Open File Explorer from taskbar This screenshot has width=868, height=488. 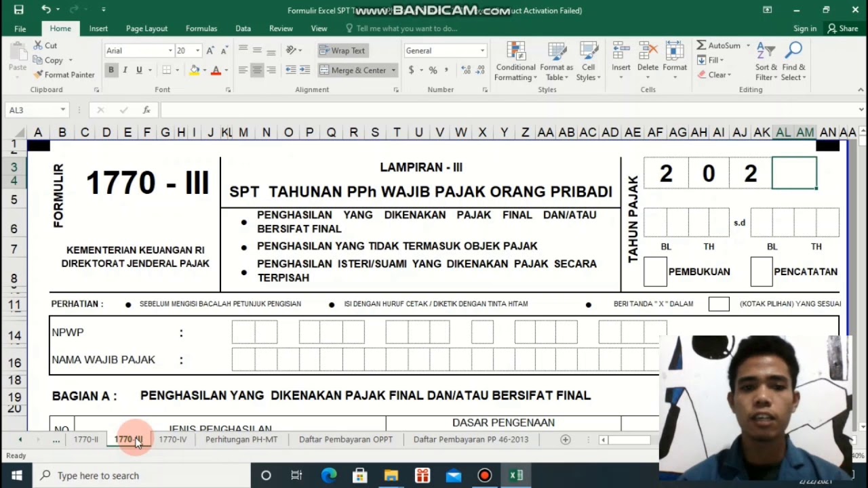coord(391,475)
